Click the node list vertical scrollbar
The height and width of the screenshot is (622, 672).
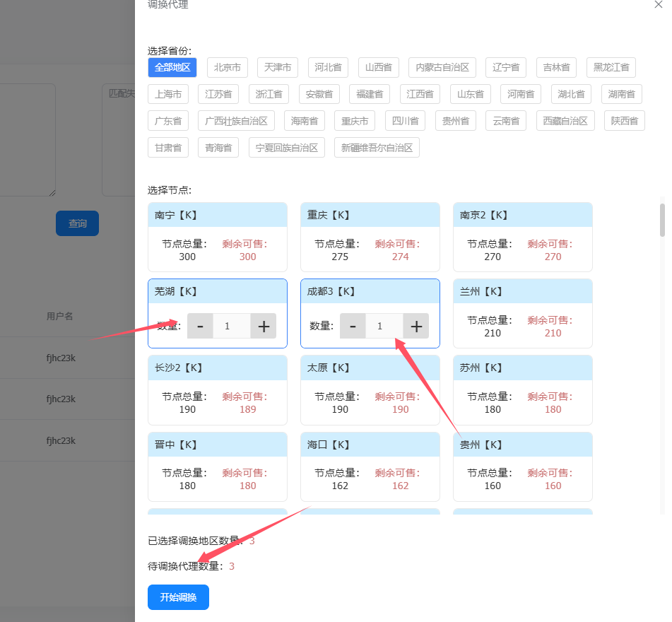click(x=662, y=220)
